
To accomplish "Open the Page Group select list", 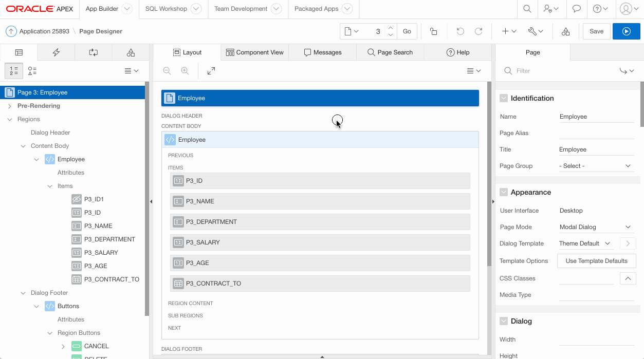I will [x=596, y=166].
